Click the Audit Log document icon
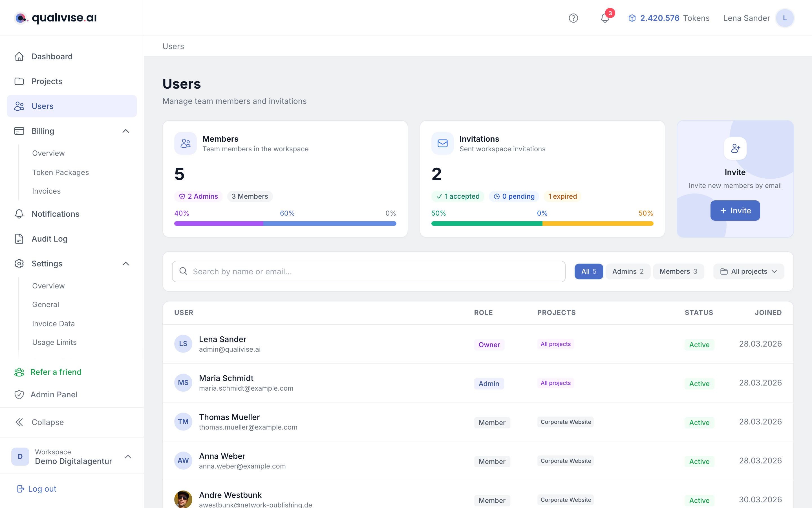The image size is (812, 508). coord(19,239)
